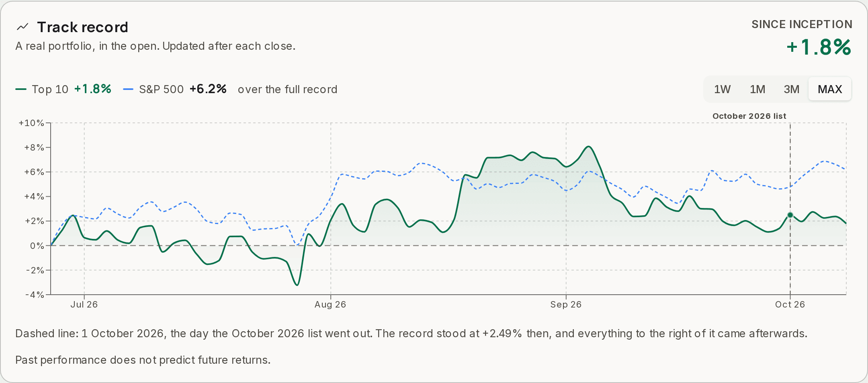Click the trend line icon beside Track record
This screenshot has width=868, height=383.
point(23,27)
